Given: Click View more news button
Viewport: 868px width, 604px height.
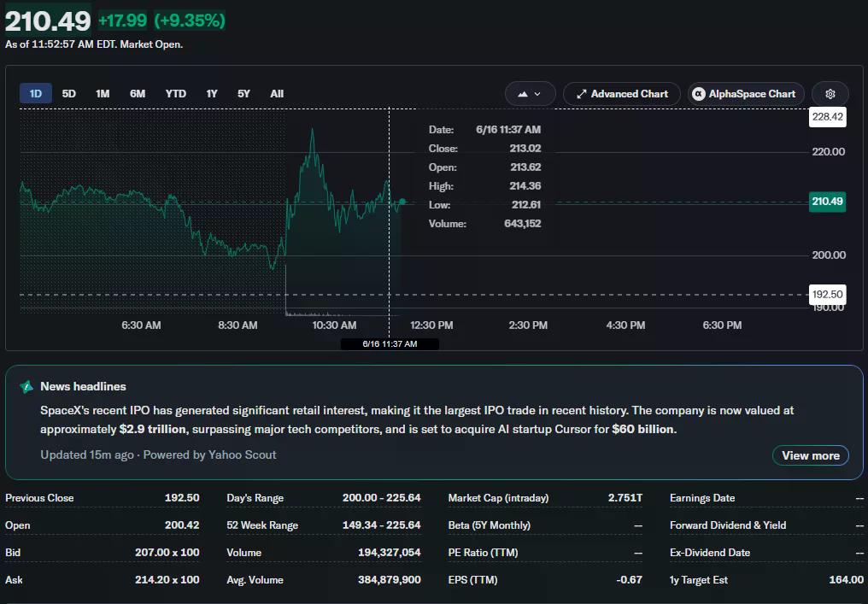Looking at the screenshot, I should tap(811, 455).
